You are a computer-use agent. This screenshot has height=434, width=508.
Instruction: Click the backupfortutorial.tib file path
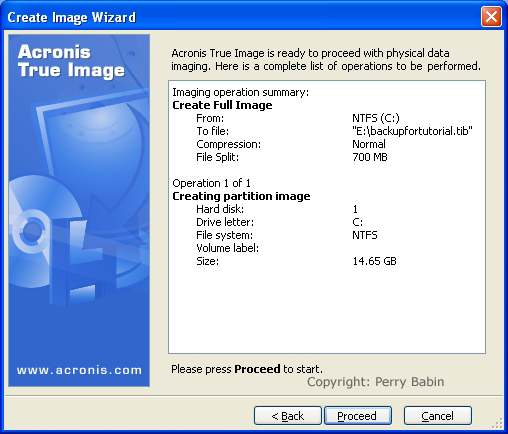pyautogui.click(x=412, y=131)
